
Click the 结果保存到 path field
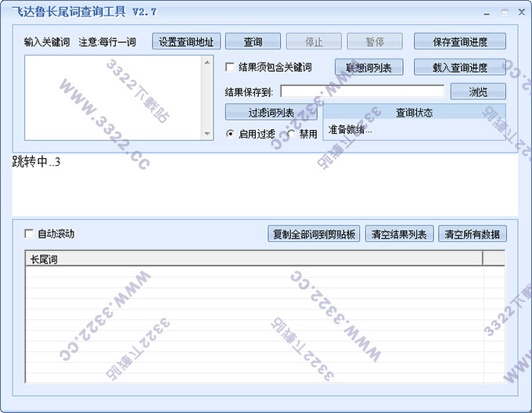[362, 92]
